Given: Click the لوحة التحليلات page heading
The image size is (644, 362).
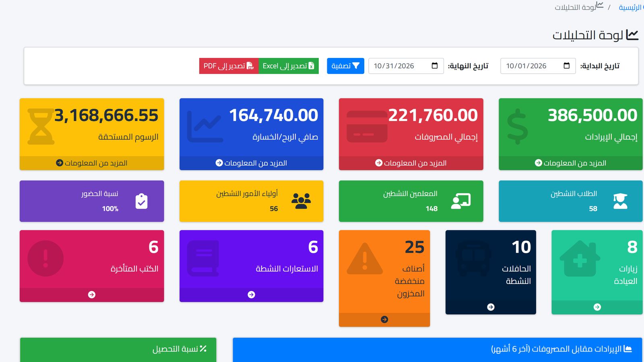Looking at the screenshot, I should [x=595, y=35].
